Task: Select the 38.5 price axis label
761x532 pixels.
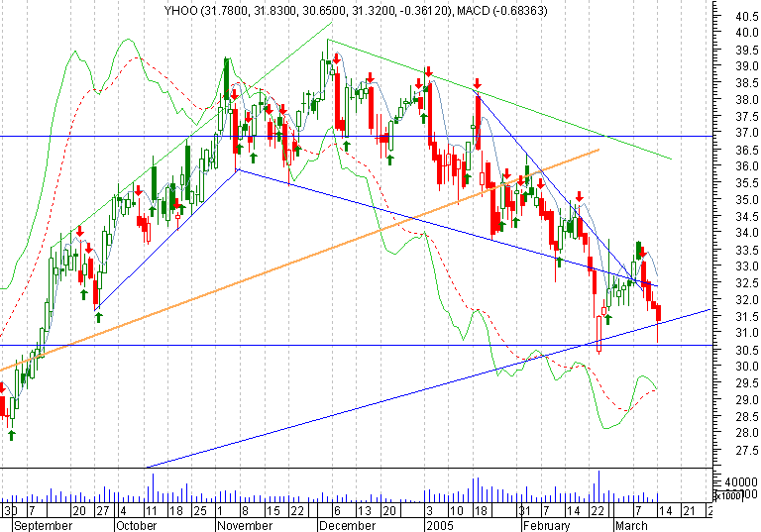Action: point(746,83)
